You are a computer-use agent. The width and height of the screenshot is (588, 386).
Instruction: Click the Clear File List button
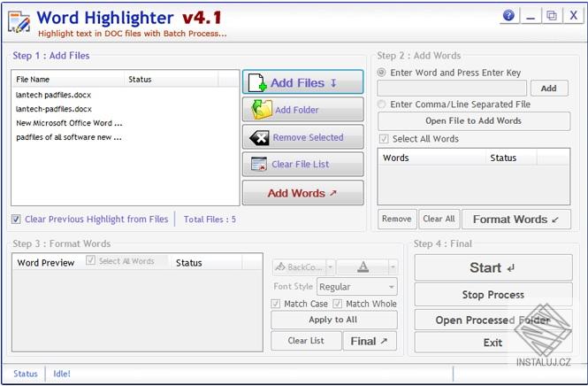tap(303, 164)
